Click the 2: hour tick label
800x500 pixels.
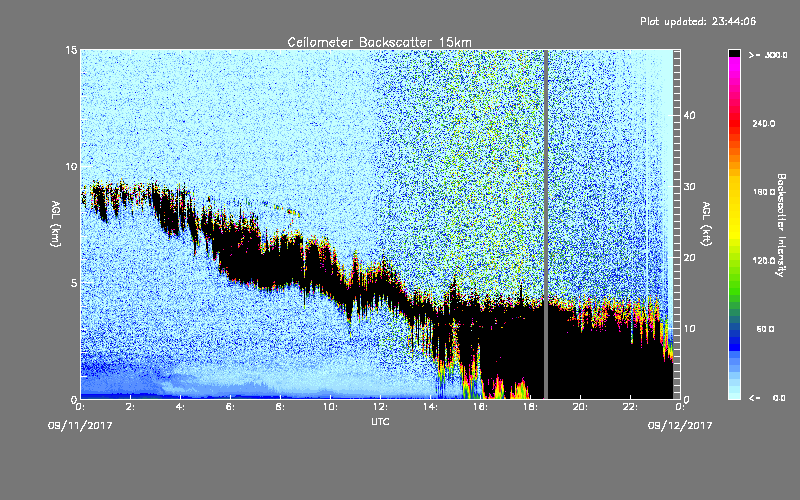click(x=130, y=407)
